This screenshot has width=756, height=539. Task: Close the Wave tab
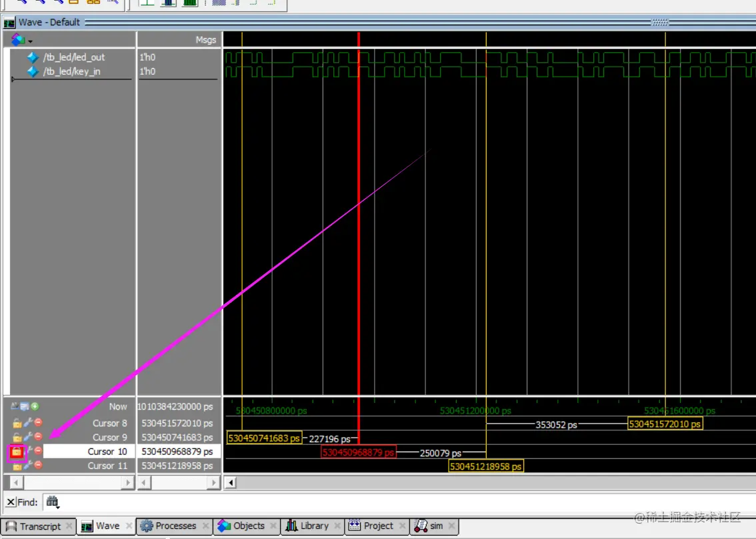click(x=129, y=526)
